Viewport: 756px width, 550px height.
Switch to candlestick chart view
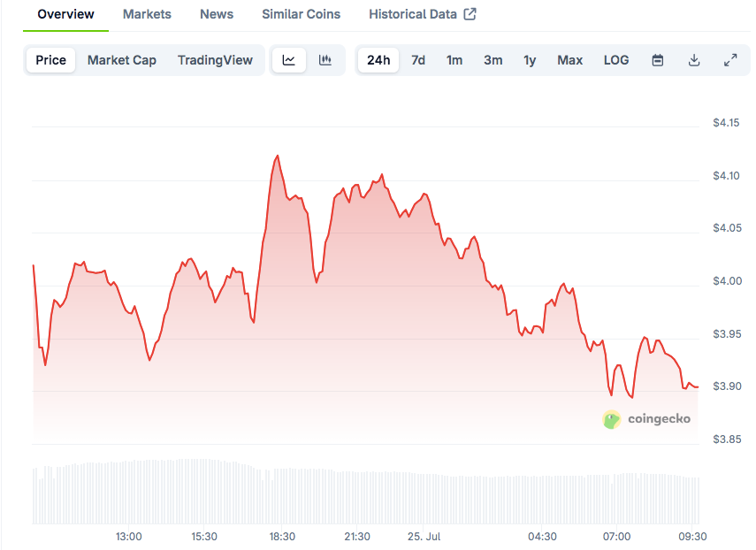325,60
